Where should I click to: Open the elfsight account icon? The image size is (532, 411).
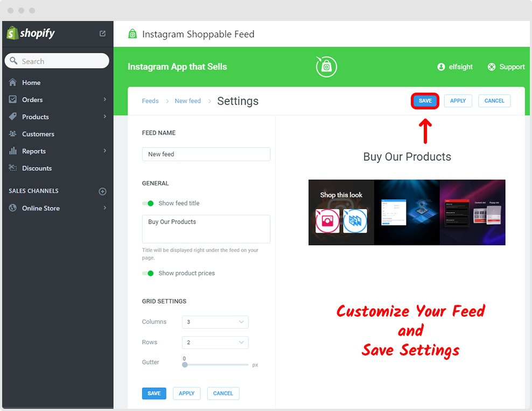440,66
